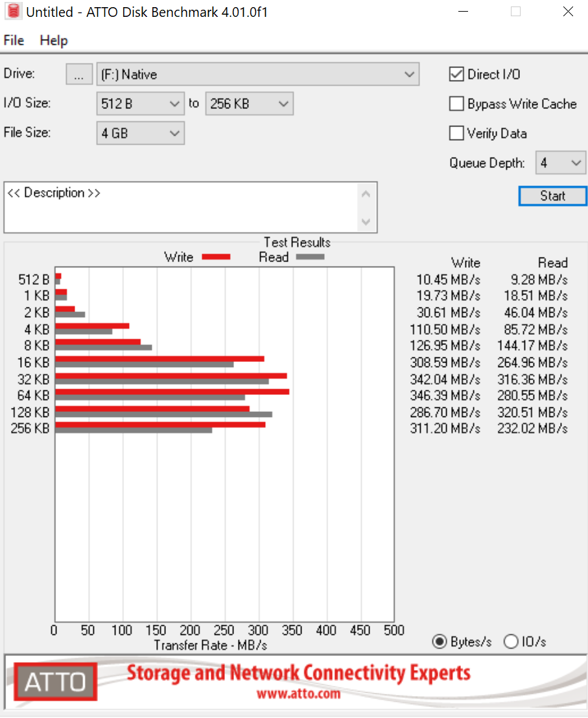Click the Description scroll down arrow

pyautogui.click(x=366, y=222)
